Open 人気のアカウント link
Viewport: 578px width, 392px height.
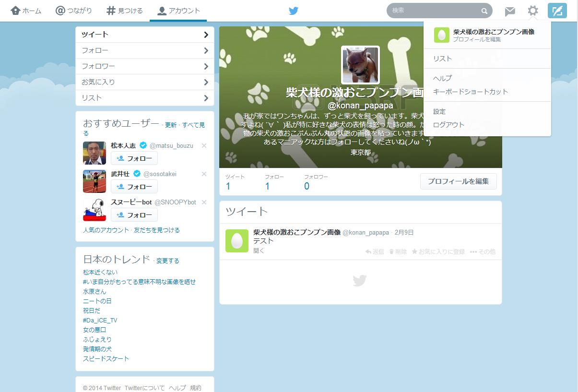pyautogui.click(x=106, y=230)
